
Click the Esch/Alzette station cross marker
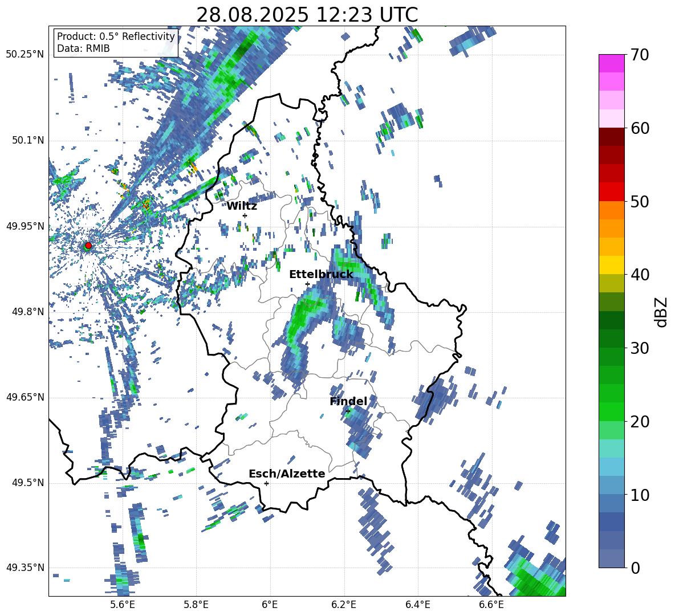click(266, 483)
